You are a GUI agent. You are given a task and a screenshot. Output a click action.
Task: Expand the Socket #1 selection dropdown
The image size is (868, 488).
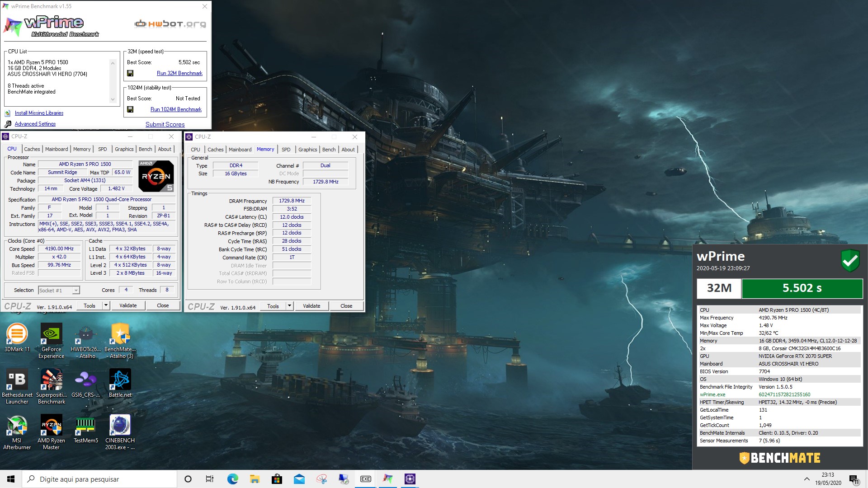click(x=59, y=290)
